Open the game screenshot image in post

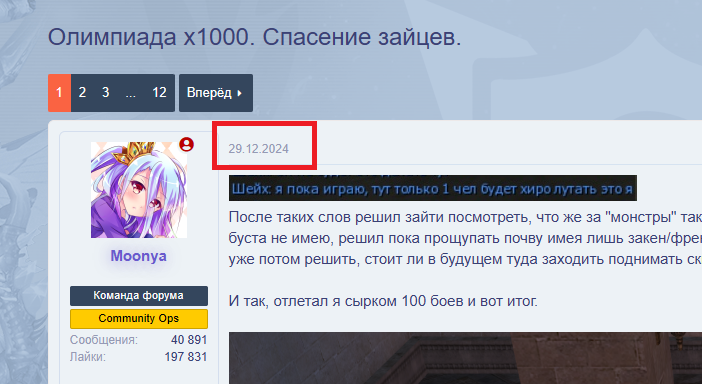point(465,358)
